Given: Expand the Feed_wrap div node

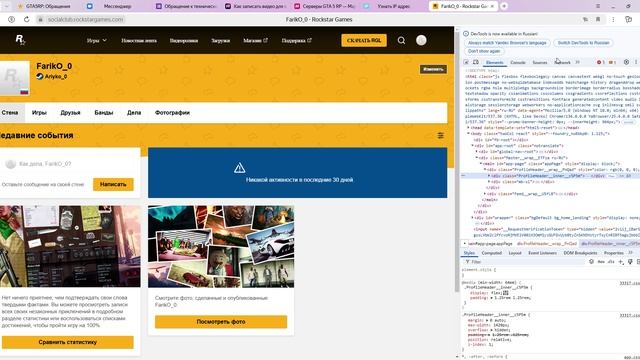Looking at the screenshot, I should [x=485, y=194].
